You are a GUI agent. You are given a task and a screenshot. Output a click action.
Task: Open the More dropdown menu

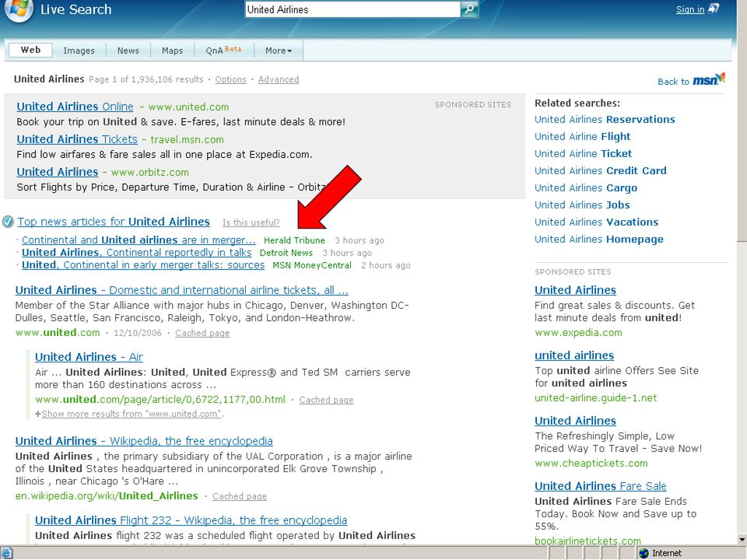(x=279, y=51)
